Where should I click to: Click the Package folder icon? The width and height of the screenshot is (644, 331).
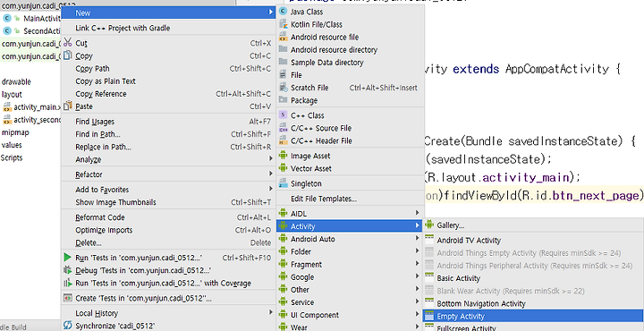coord(283,100)
